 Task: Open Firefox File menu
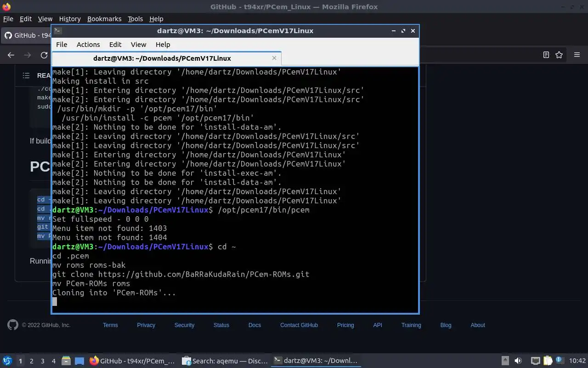tap(8, 19)
